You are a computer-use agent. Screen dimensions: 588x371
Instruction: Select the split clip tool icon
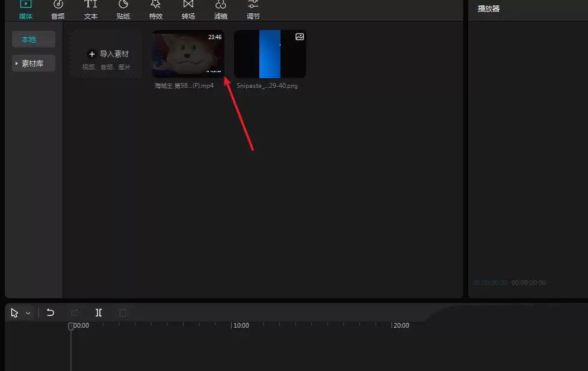point(99,312)
